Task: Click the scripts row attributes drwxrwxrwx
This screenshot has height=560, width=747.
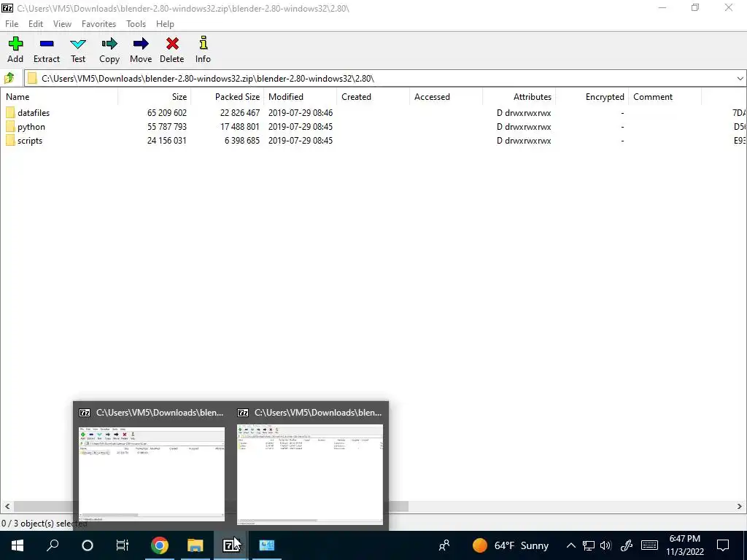Action: point(524,141)
